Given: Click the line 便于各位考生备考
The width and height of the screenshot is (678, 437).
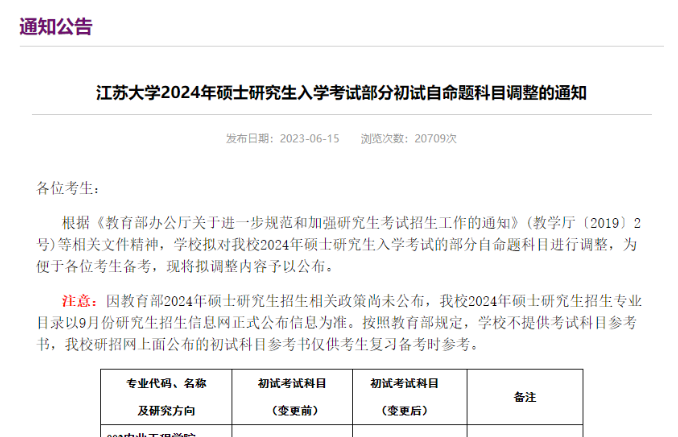Looking at the screenshot, I should pyautogui.click(x=185, y=266).
